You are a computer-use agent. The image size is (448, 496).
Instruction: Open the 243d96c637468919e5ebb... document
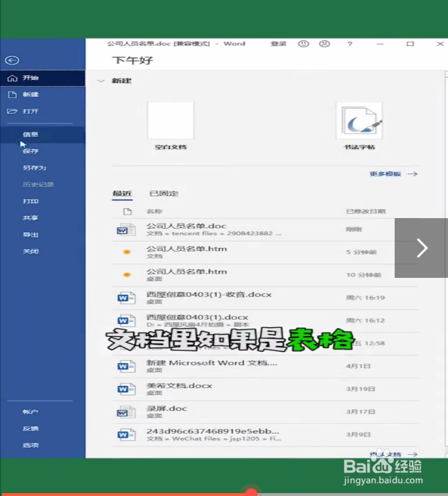point(265,435)
